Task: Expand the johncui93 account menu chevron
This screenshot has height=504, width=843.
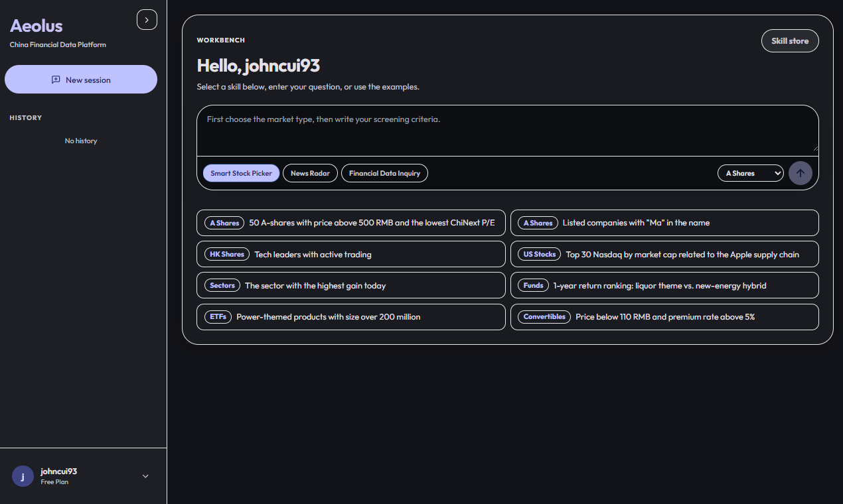Action: [x=145, y=475]
